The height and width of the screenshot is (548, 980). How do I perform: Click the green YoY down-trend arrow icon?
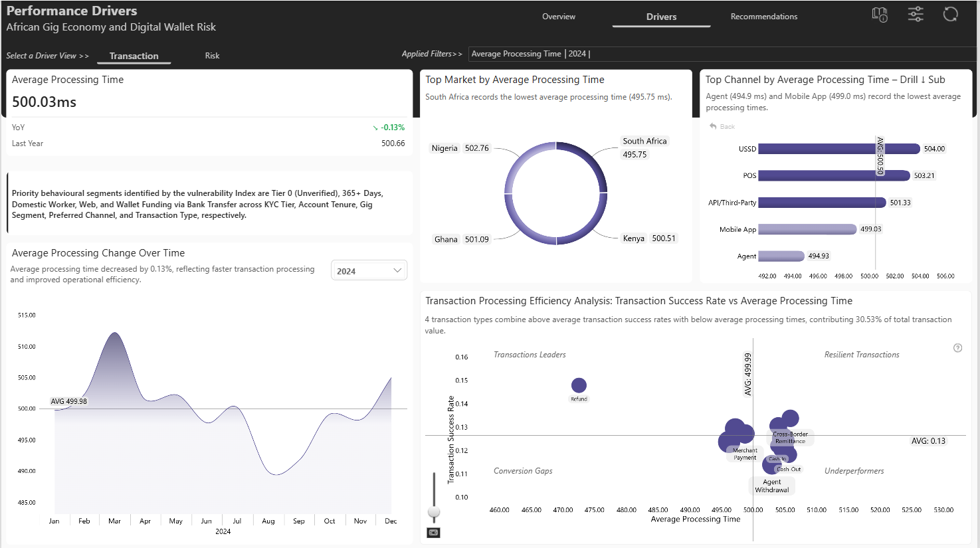(375, 128)
